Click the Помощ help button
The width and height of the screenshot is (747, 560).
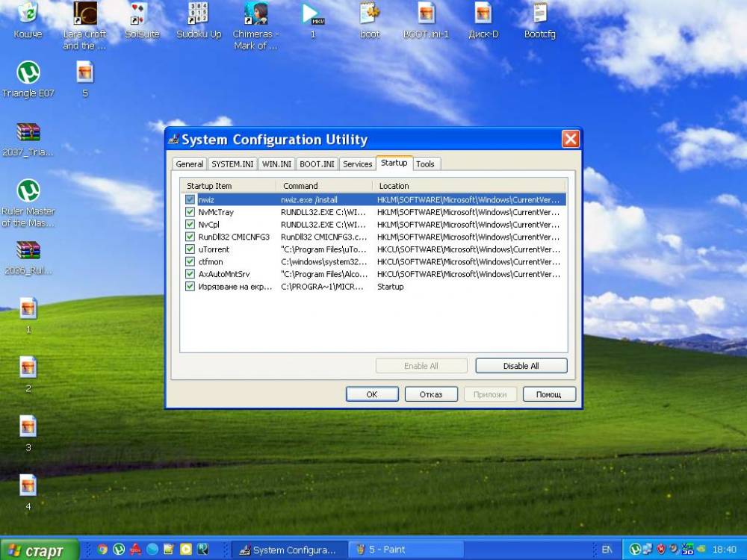pos(549,394)
